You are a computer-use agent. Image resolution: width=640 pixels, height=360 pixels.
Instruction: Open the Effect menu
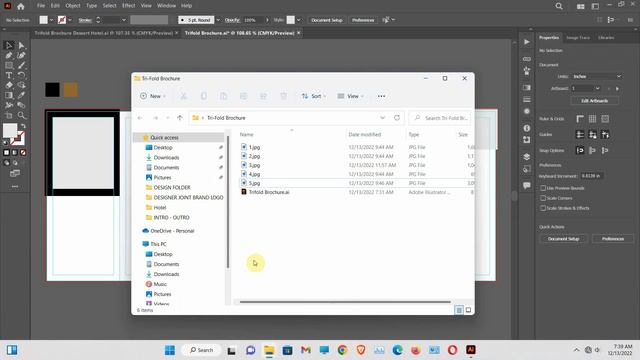129,6
